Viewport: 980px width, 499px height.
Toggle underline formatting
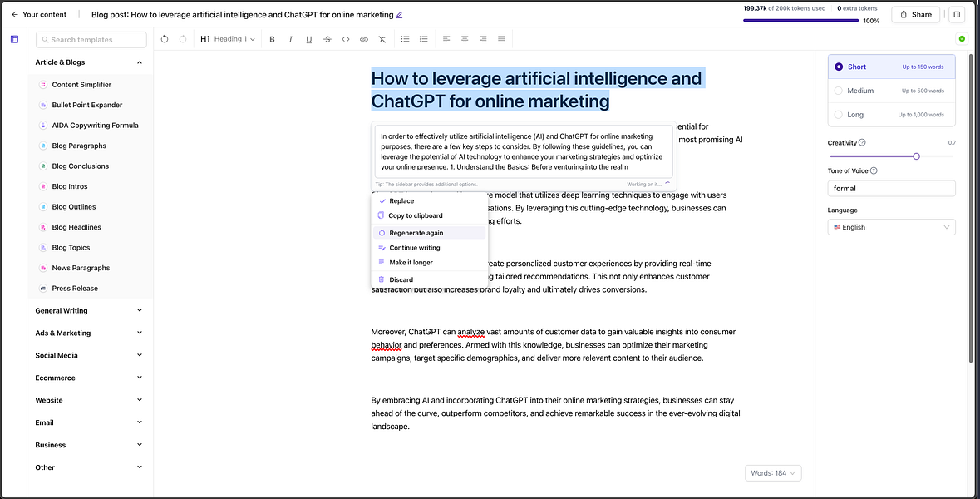[x=308, y=39]
